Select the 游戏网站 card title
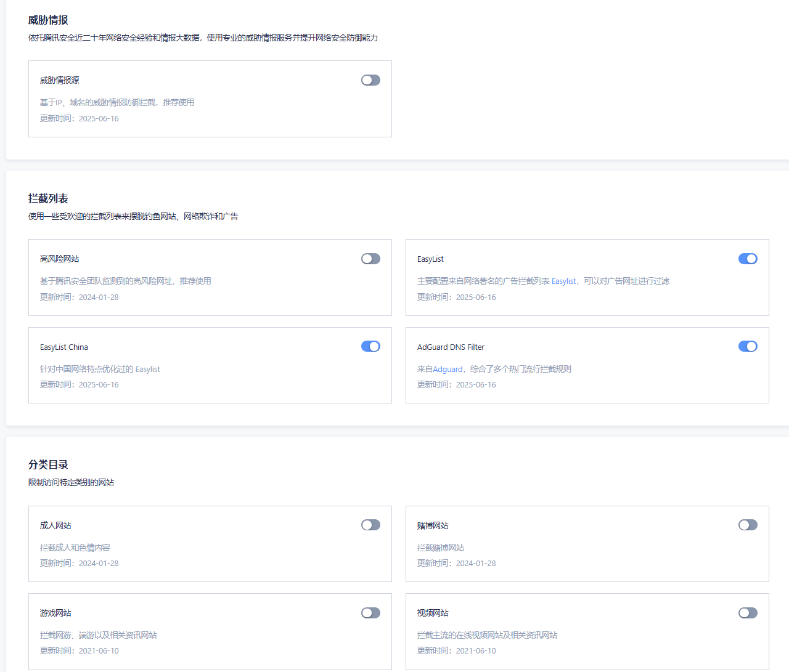789x672 pixels. 55,613
